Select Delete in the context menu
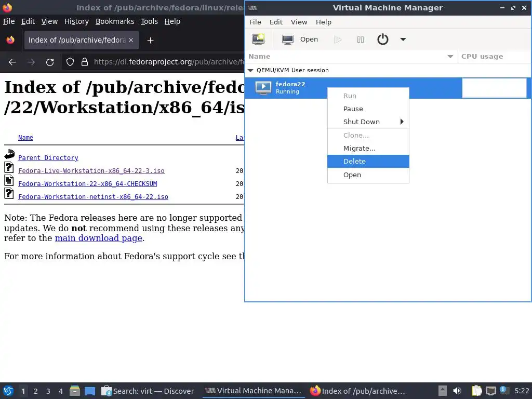This screenshot has height=399, width=532. click(x=368, y=161)
